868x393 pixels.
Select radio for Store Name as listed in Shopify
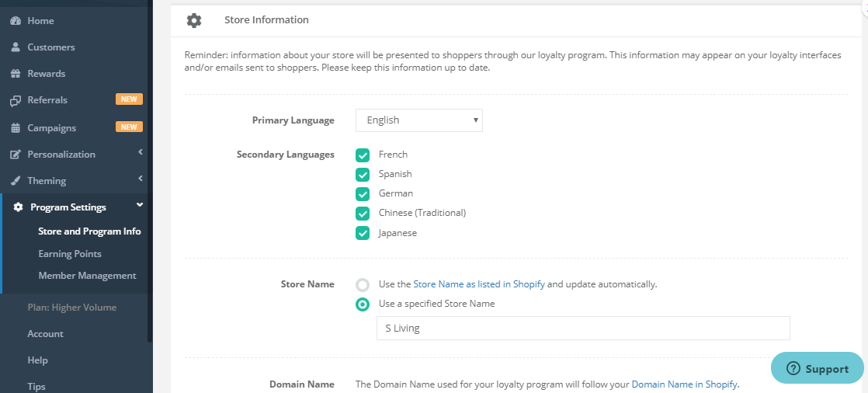[363, 284]
